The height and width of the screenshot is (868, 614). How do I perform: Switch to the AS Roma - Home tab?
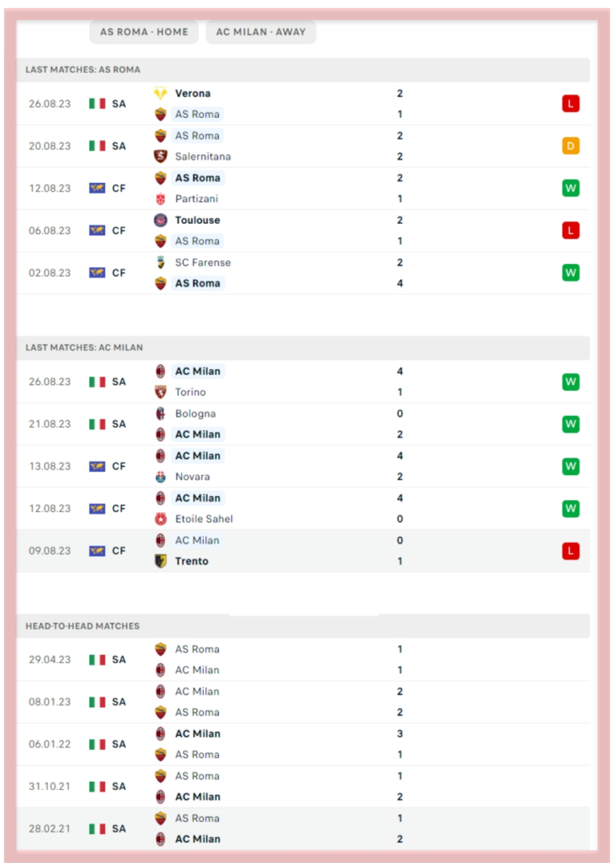144,32
